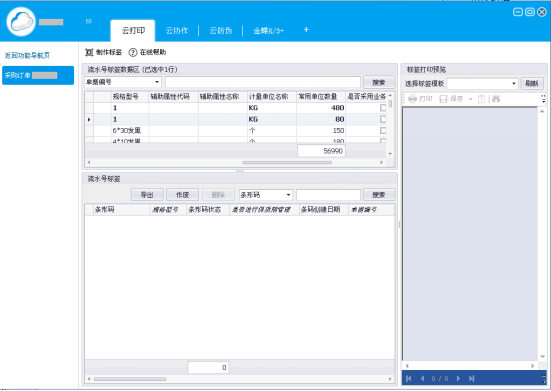Go to first page in preview navigator
The image size is (551, 391).
point(409,378)
